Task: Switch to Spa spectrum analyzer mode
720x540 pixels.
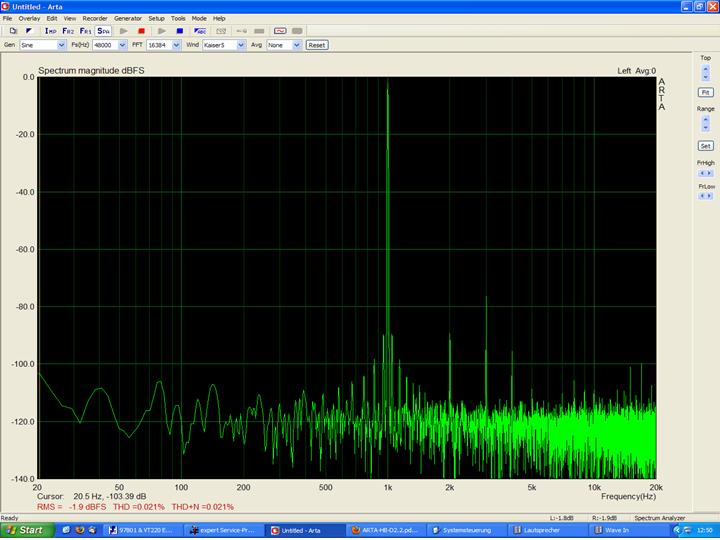Action: pos(103,31)
